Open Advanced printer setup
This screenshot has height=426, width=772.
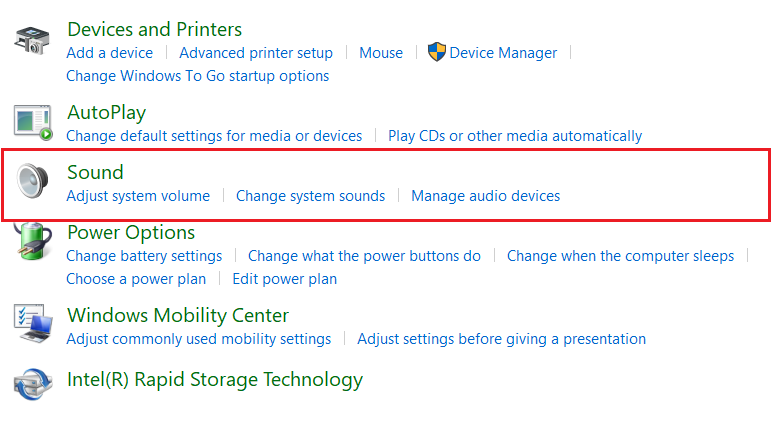tap(256, 53)
